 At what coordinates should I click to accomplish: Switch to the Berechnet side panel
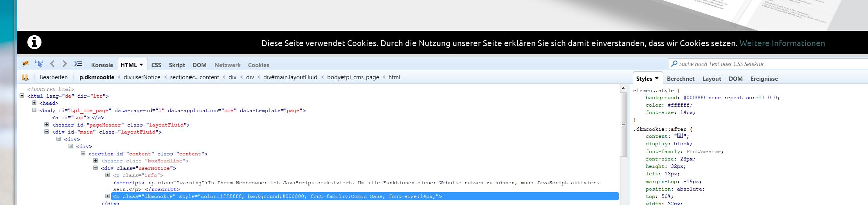(681, 79)
